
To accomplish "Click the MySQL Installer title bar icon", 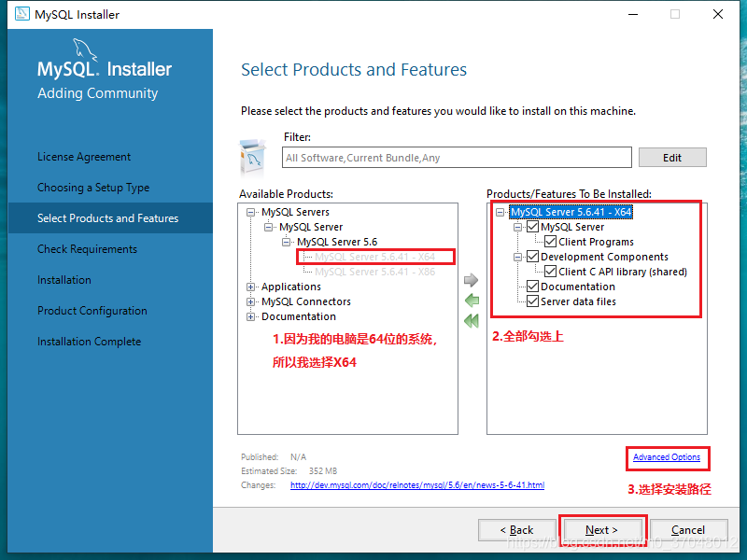I will 21,14.
